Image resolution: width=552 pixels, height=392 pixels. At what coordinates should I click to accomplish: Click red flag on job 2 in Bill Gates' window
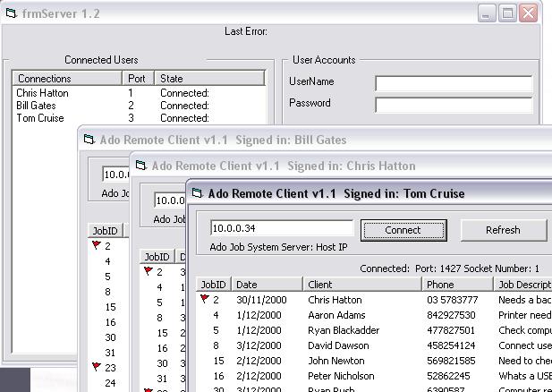pyautogui.click(x=97, y=244)
